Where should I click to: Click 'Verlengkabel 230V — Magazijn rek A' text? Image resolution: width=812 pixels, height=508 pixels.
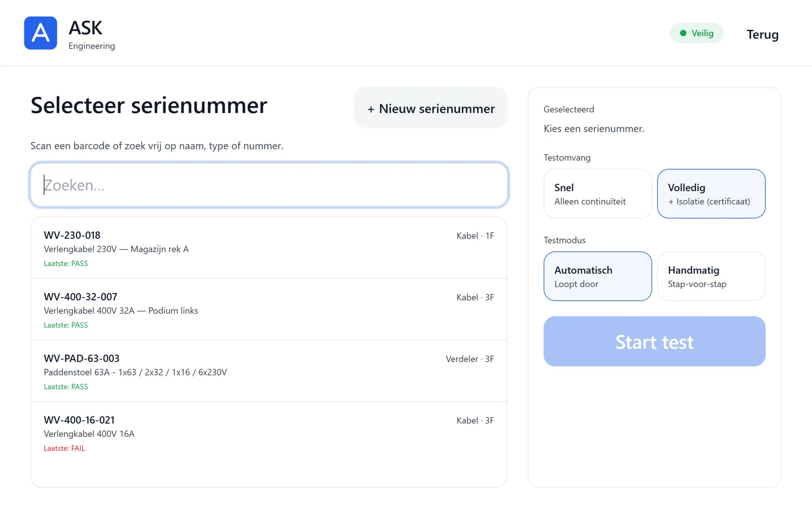116,249
